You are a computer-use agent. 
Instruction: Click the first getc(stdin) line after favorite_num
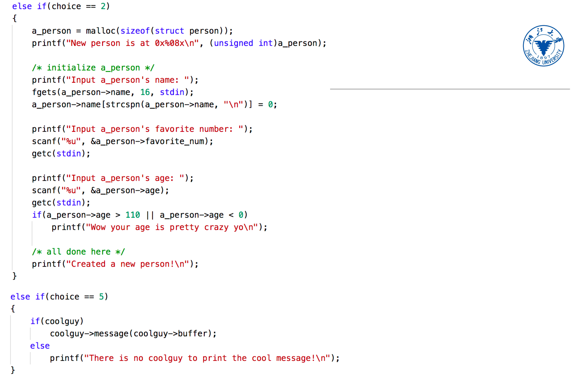(x=61, y=154)
